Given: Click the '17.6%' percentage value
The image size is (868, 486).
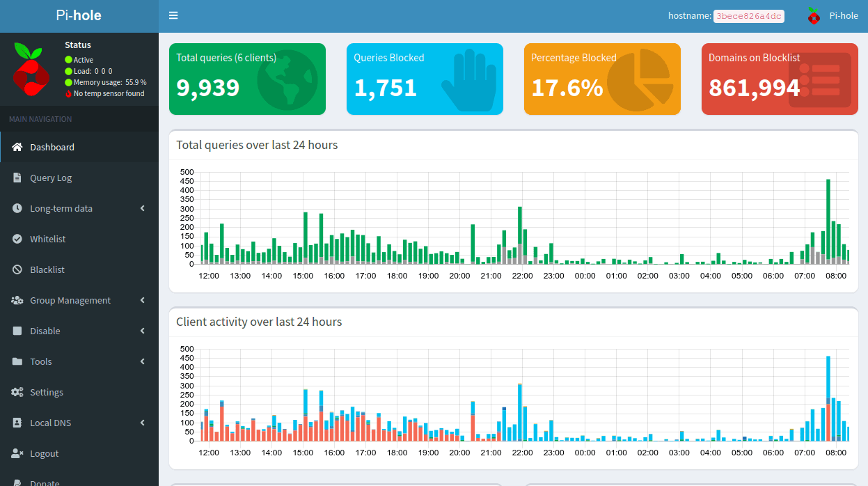Looking at the screenshot, I should pos(567,88).
